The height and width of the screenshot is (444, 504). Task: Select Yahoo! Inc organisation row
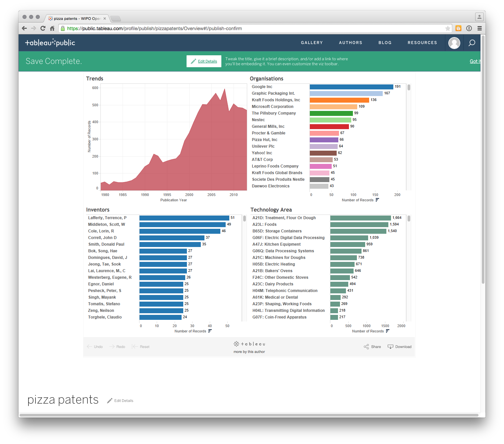click(x=262, y=153)
